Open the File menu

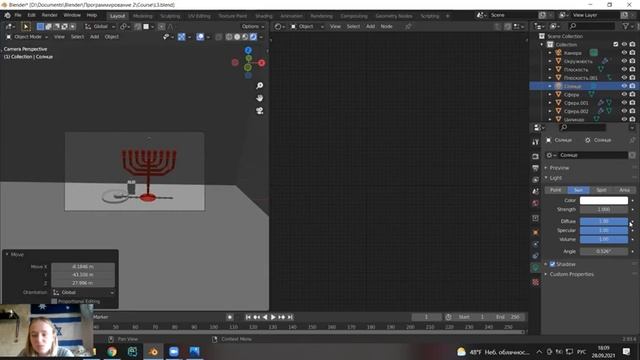tap(18, 15)
